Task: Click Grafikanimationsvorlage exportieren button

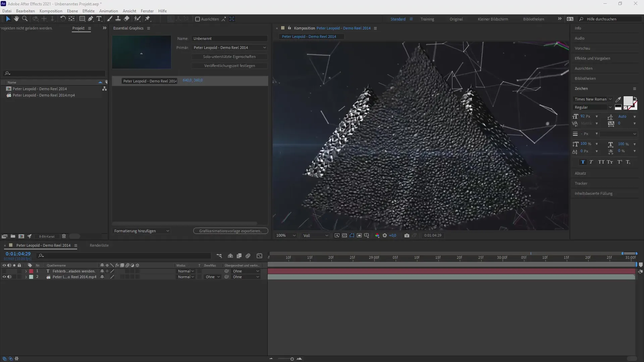Action: [230, 231]
